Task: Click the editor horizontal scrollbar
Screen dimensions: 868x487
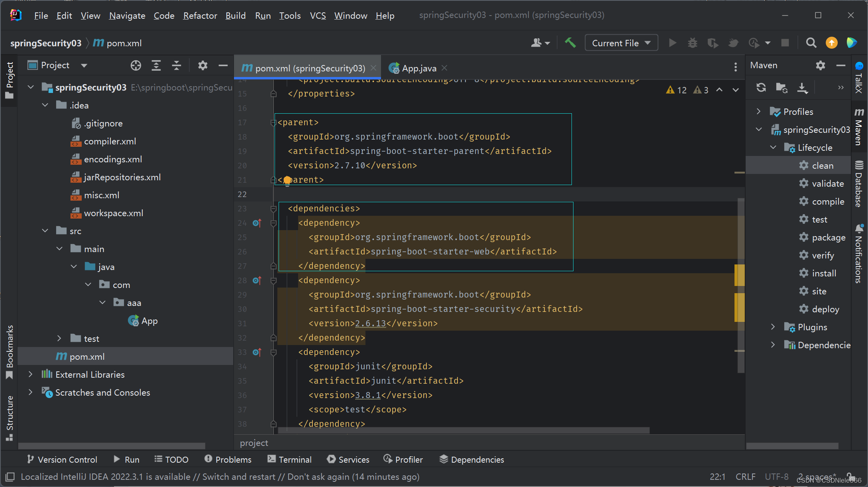Action: [462, 430]
